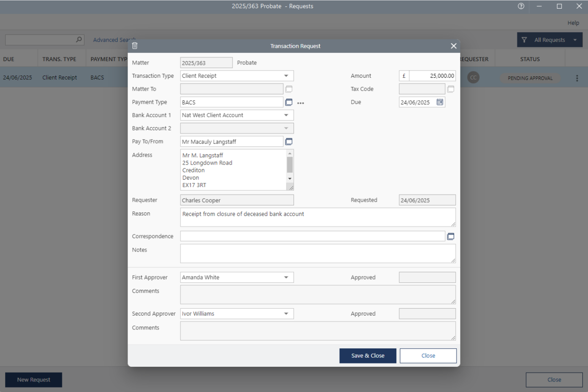Click into the Notes text field
The height and width of the screenshot is (392, 588).
coord(318,253)
